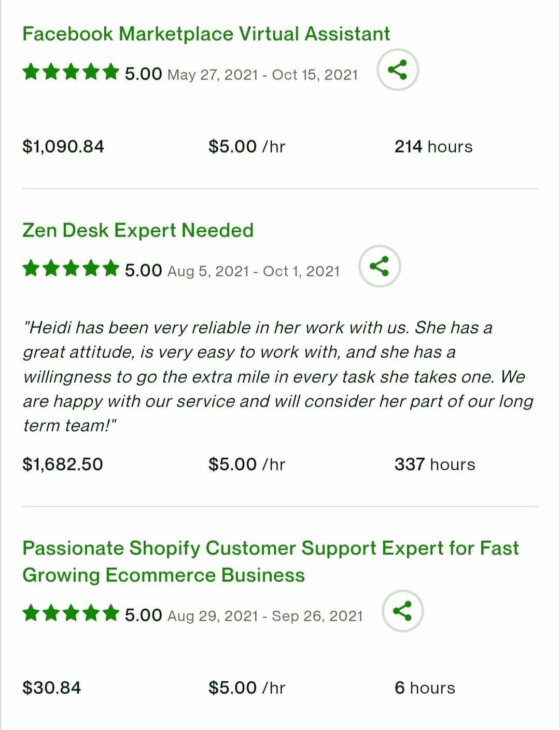Image resolution: width=560 pixels, height=730 pixels.
Task: Select the Aug 5, 2021 - Oct 1, 2021 dates
Action: click(254, 271)
